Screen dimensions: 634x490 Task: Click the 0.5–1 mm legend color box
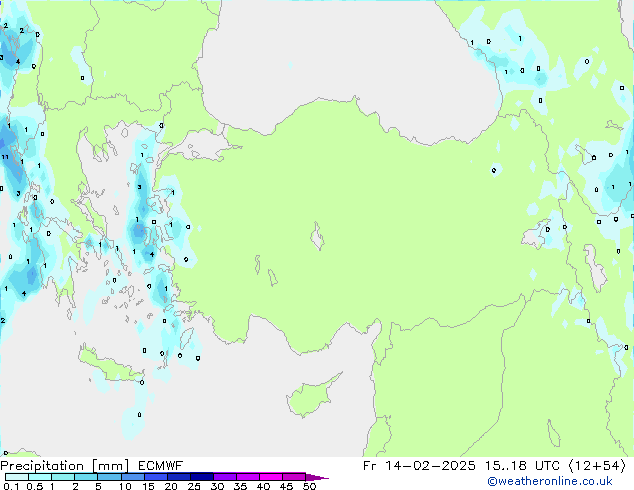tap(40, 477)
